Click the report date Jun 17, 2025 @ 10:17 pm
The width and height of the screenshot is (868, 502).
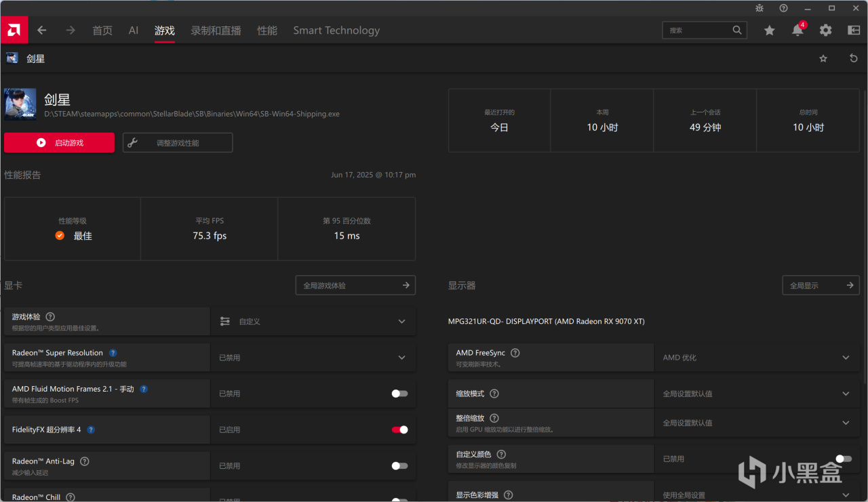pos(374,175)
